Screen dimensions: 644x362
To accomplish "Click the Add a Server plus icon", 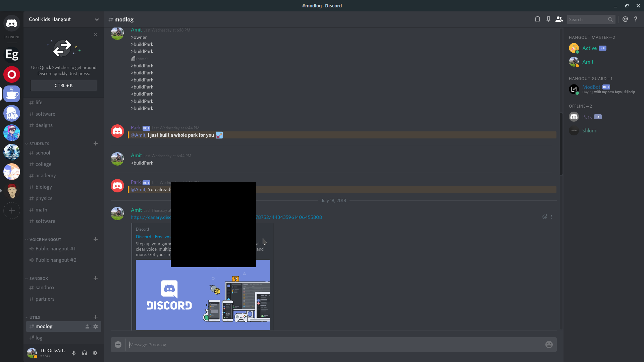I will tap(12, 210).
